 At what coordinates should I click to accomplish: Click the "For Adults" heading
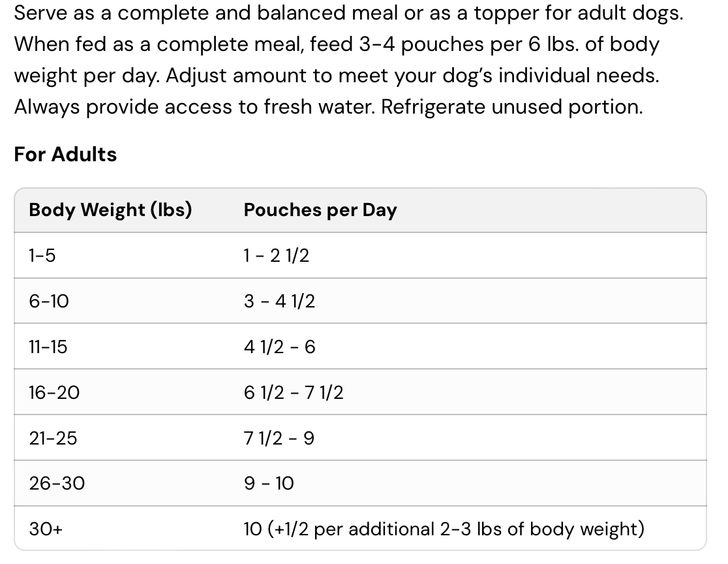pos(65,155)
